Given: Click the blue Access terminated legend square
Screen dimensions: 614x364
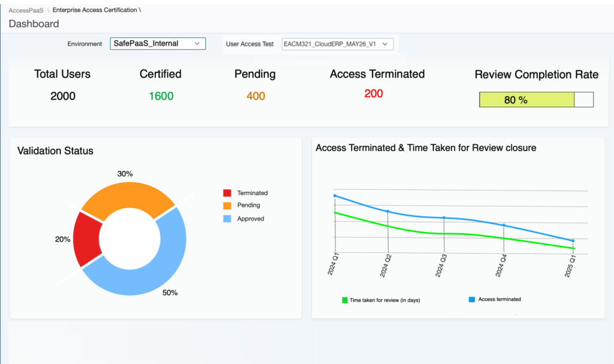Looking at the screenshot, I should pyautogui.click(x=471, y=299).
